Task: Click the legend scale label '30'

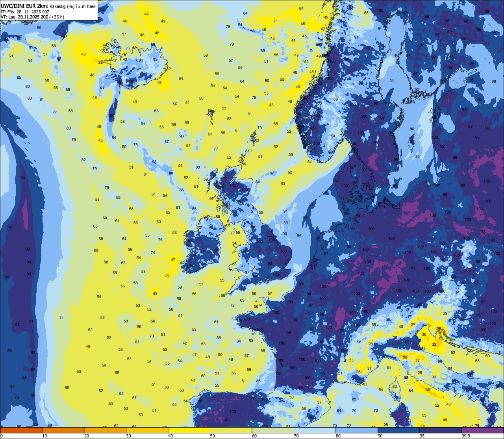Action: pyautogui.click(x=128, y=436)
